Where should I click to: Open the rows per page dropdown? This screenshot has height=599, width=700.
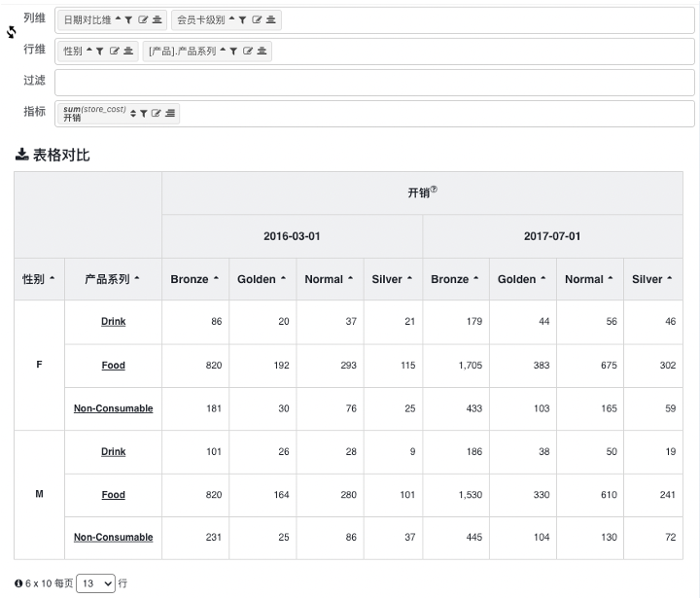pyautogui.click(x=96, y=583)
